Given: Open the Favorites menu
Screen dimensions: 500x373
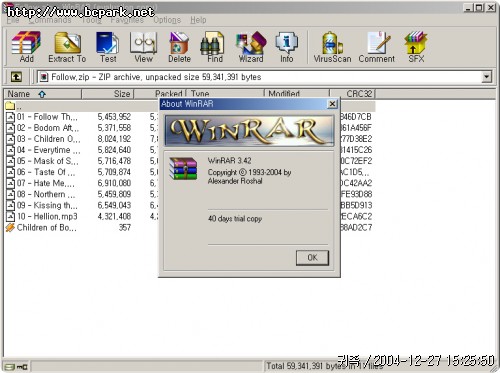Looking at the screenshot, I should (x=127, y=20).
